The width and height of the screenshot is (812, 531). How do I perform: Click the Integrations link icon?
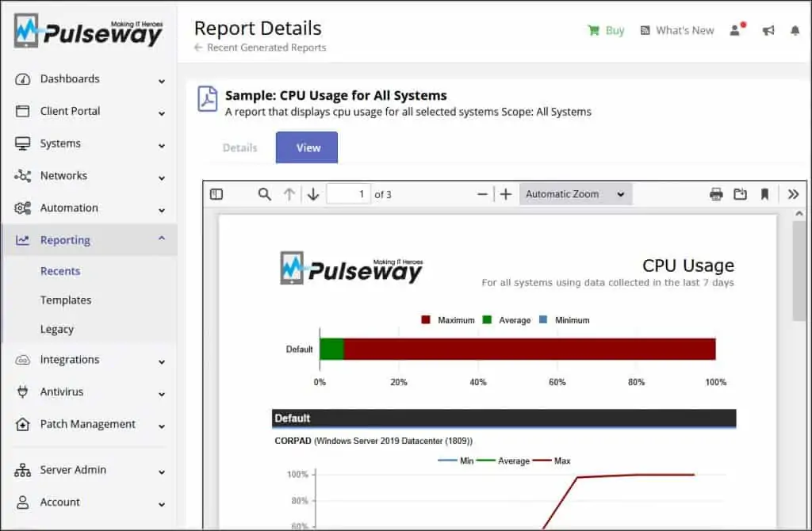click(x=22, y=360)
